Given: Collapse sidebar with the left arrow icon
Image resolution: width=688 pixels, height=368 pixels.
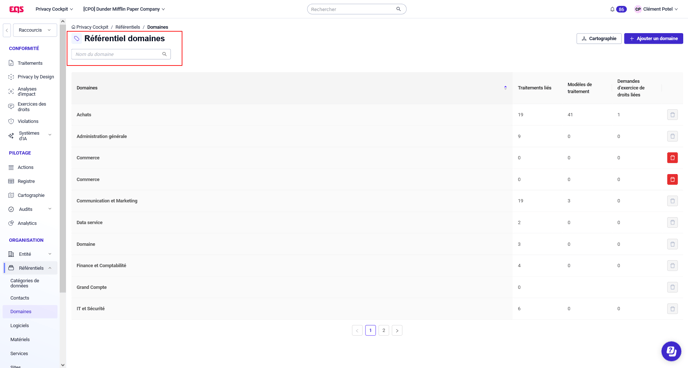Looking at the screenshot, I should (7, 30).
